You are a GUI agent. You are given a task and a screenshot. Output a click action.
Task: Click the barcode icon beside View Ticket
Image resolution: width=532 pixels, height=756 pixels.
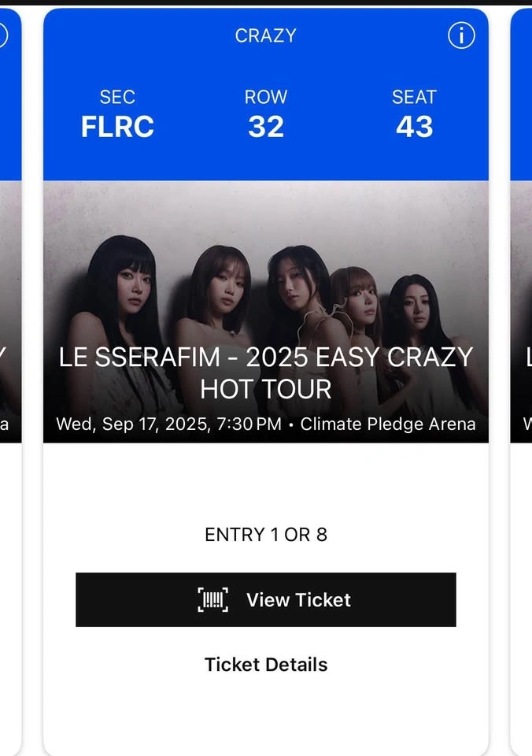(x=212, y=600)
